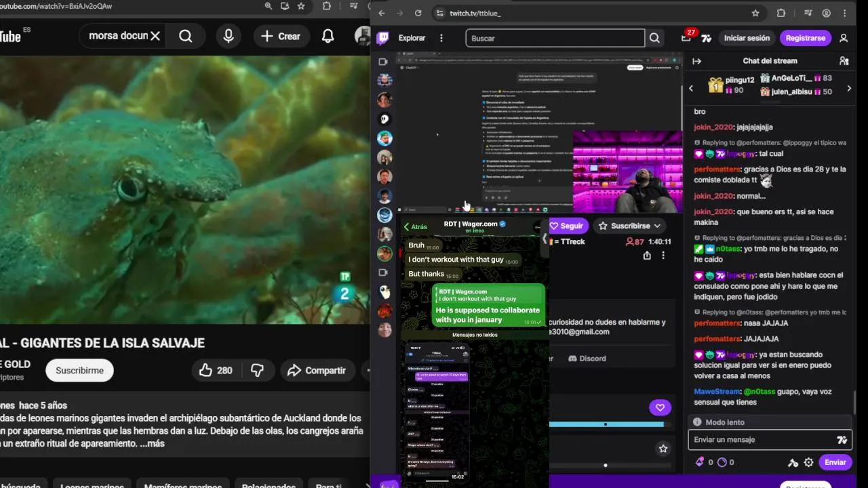Open Explorar in Twitch navigation
The image size is (868, 488).
point(412,38)
